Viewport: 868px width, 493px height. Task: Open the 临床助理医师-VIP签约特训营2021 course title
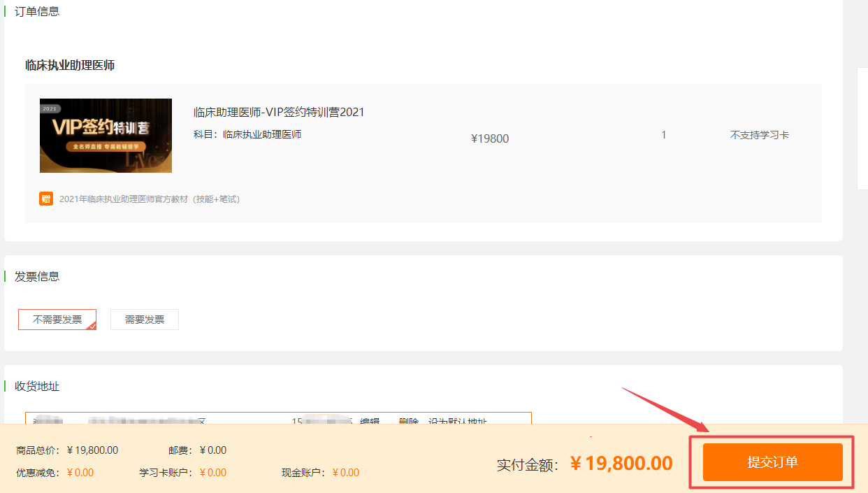pyautogui.click(x=279, y=112)
